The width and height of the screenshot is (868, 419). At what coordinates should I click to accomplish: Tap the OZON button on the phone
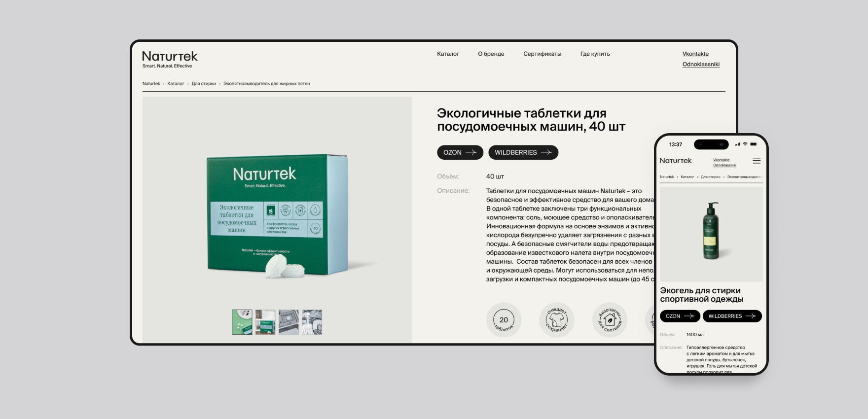[680, 316]
